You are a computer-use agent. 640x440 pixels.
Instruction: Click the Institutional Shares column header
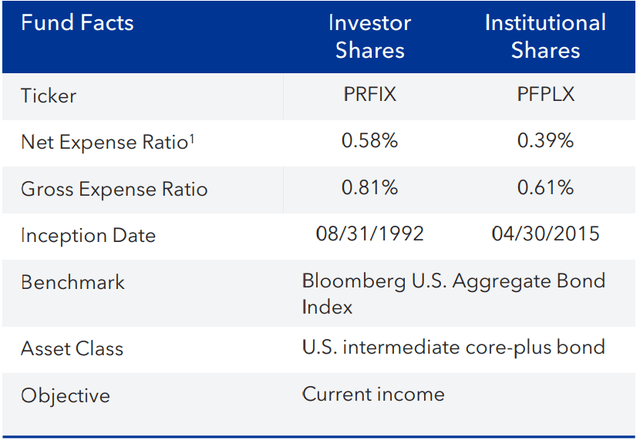point(545,36)
